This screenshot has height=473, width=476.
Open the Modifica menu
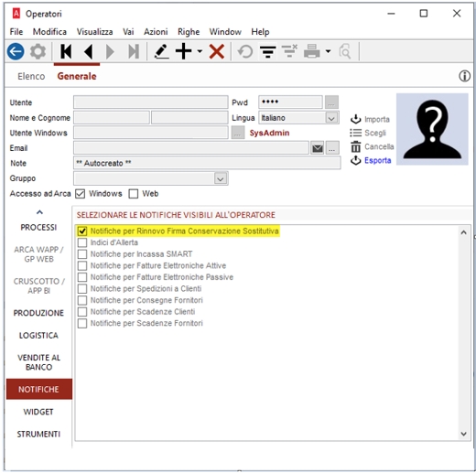[49, 32]
